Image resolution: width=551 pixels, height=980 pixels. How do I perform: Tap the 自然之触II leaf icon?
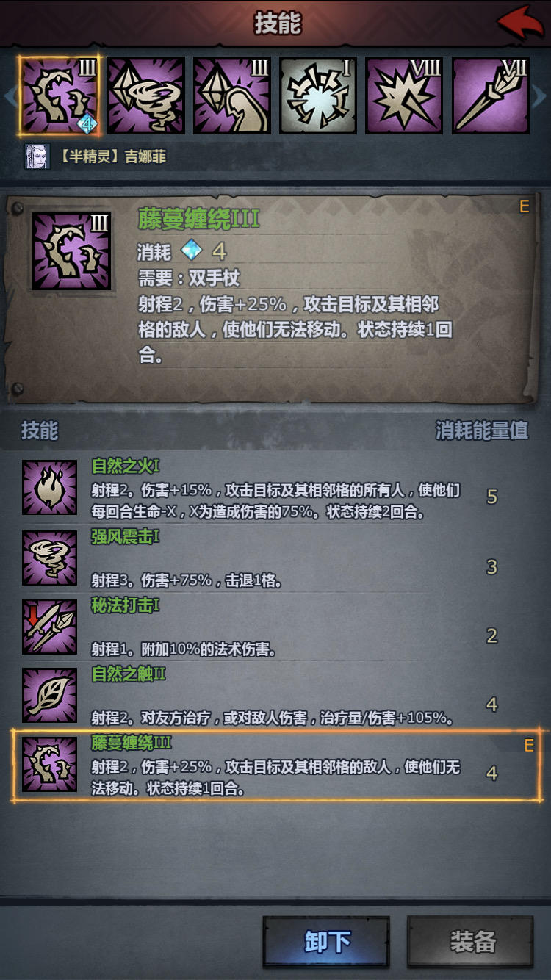pyautogui.click(x=49, y=695)
